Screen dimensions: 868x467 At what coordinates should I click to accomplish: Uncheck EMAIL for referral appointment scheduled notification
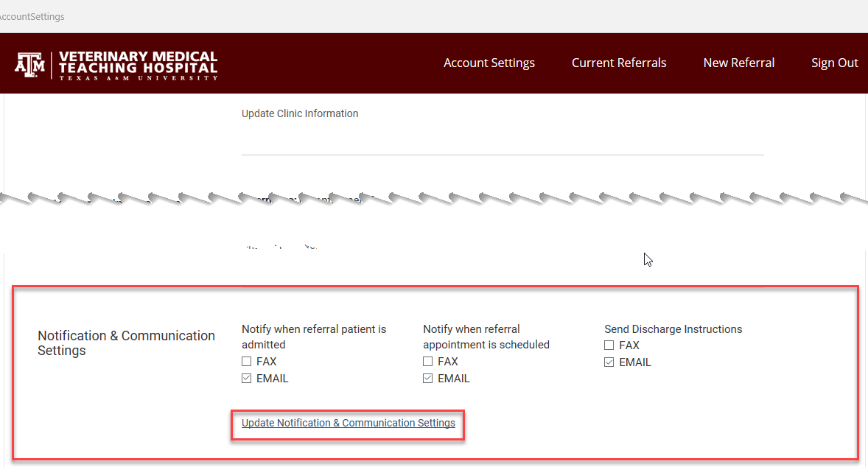pos(427,379)
